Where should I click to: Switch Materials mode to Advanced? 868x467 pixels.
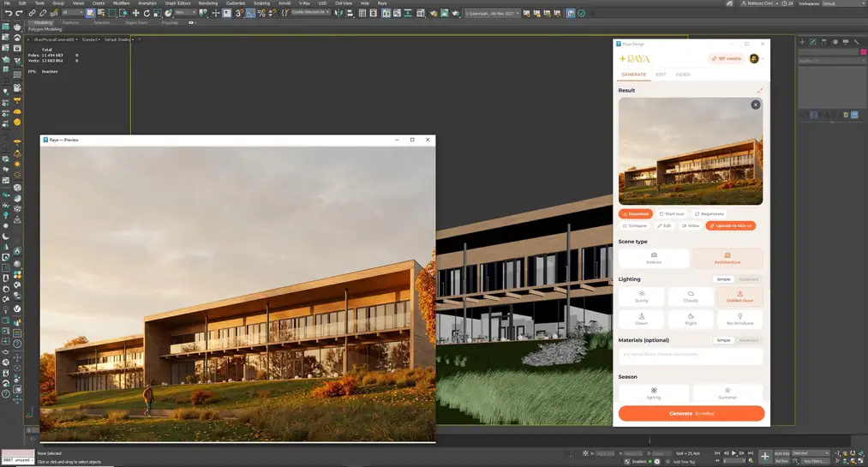pos(748,340)
